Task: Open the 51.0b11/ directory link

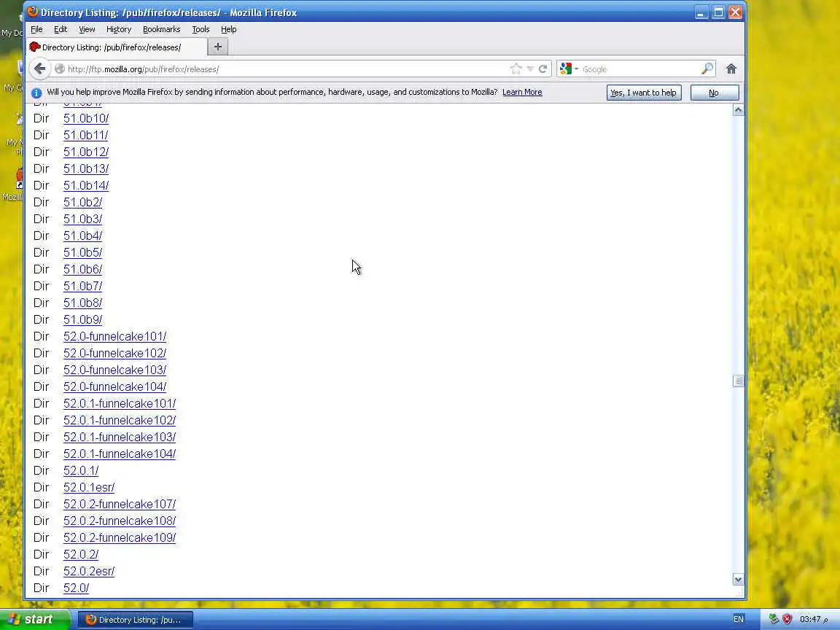Action: (86, 135)
